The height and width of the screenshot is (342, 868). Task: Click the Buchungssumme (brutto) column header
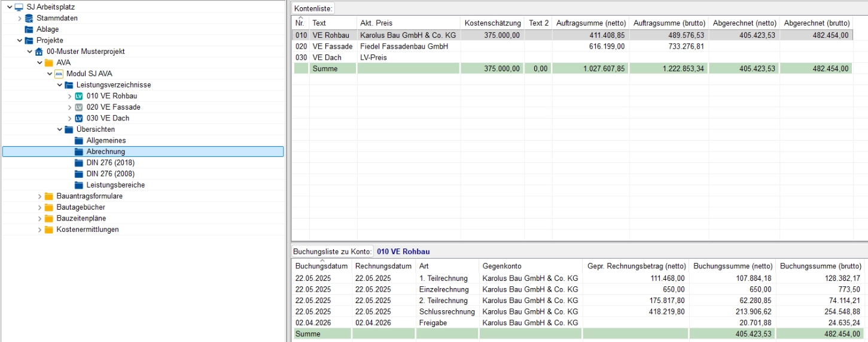click(820, 266)
